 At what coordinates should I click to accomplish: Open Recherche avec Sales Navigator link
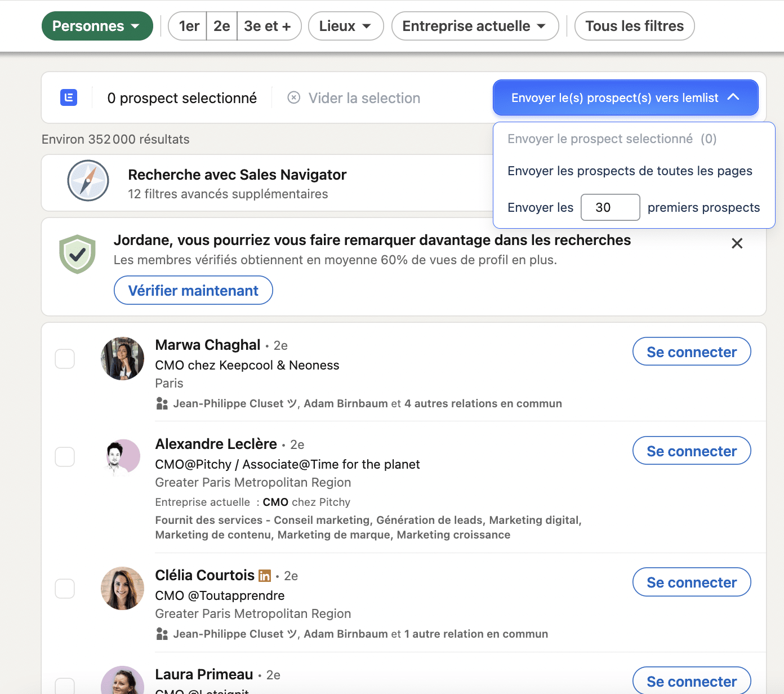[x=237, y=175]
